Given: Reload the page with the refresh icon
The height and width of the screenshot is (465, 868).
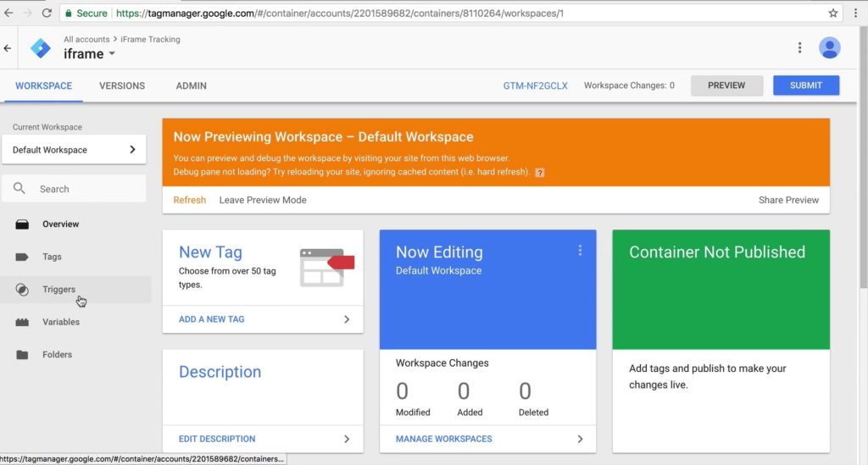Looking at the screenshot, I should 47,13.
